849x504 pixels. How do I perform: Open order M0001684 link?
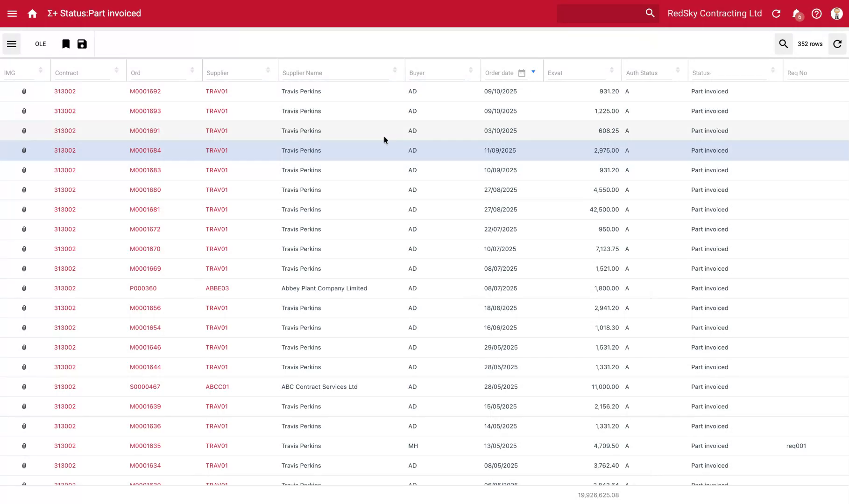pyautogui.click(x=145, y=150)
